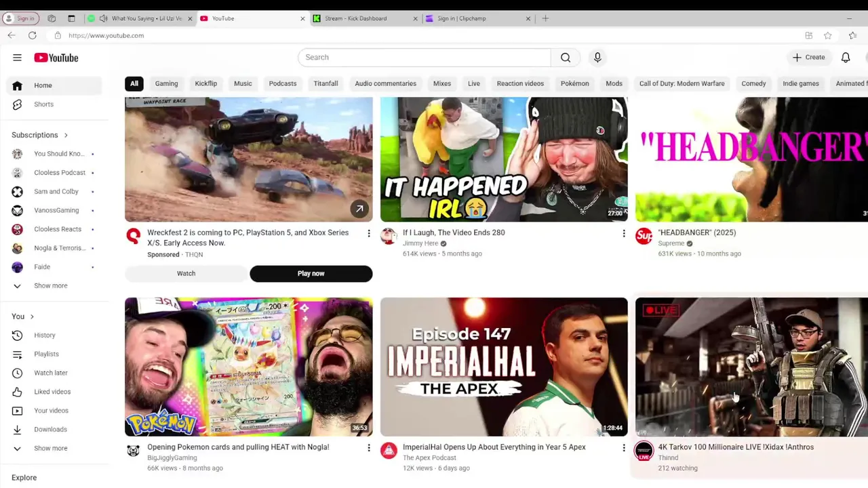This screenshot has height=488, width=868.
Task: Open ImperialHal Apex podcast thumbnail
Action: (x=504, y=367)
